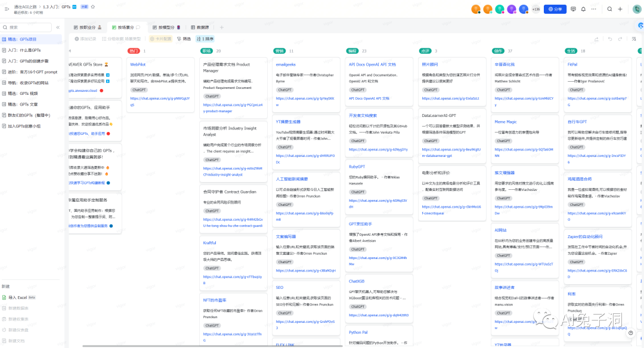The width and height of the screenshot is (644, 348).
Task: Redo action in board toolbar
Action: (620, 39)
